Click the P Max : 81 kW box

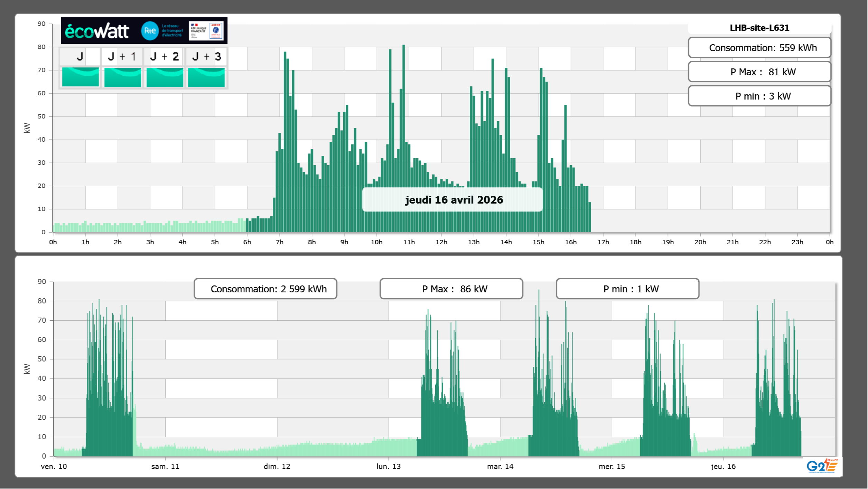759,72
